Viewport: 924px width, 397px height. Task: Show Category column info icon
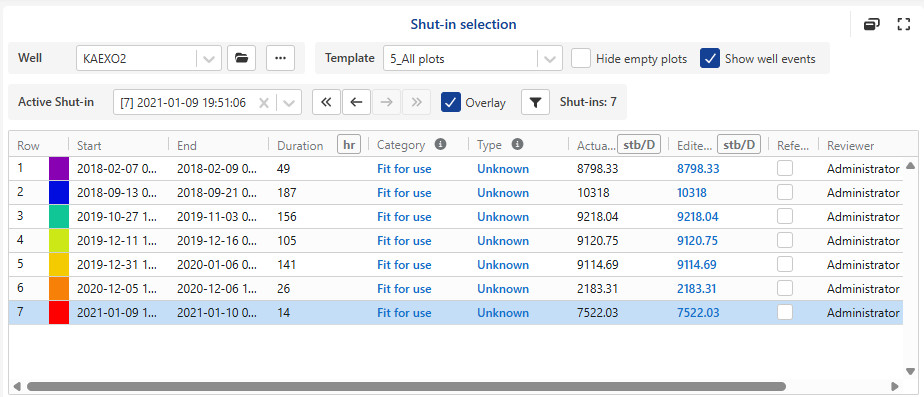[x=440, y=144]
